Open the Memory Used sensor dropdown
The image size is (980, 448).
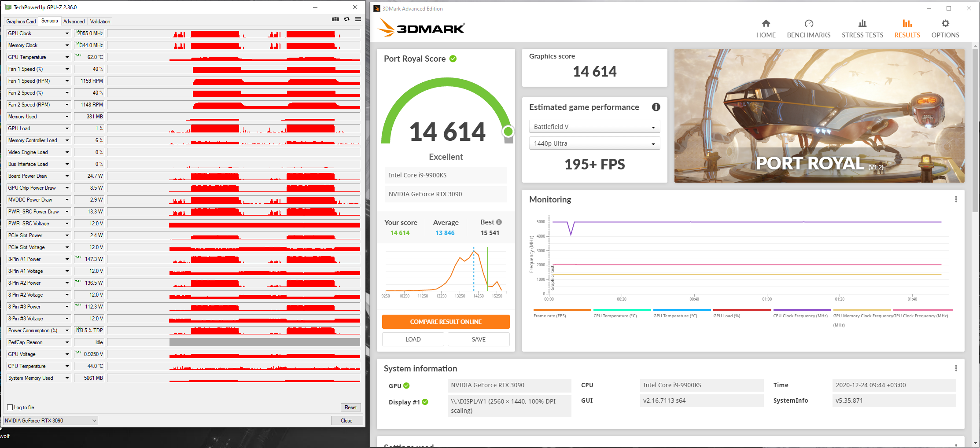tap(67, 117)
